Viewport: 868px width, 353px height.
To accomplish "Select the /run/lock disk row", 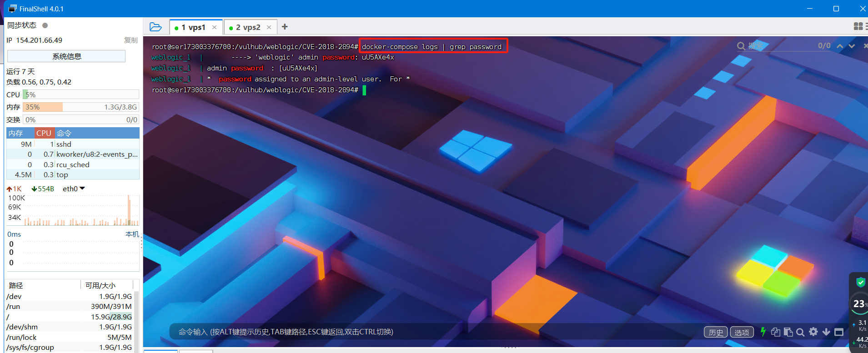I will click(x=69, y=337).
